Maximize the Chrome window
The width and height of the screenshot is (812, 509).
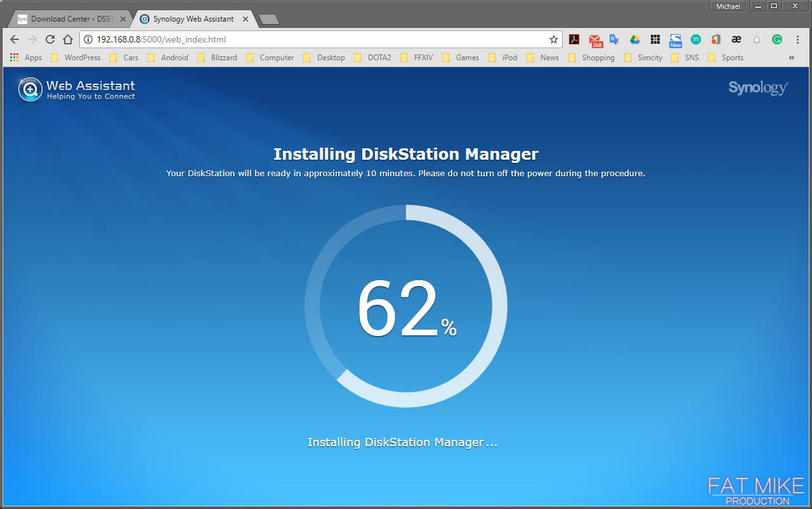pos(774,6)
